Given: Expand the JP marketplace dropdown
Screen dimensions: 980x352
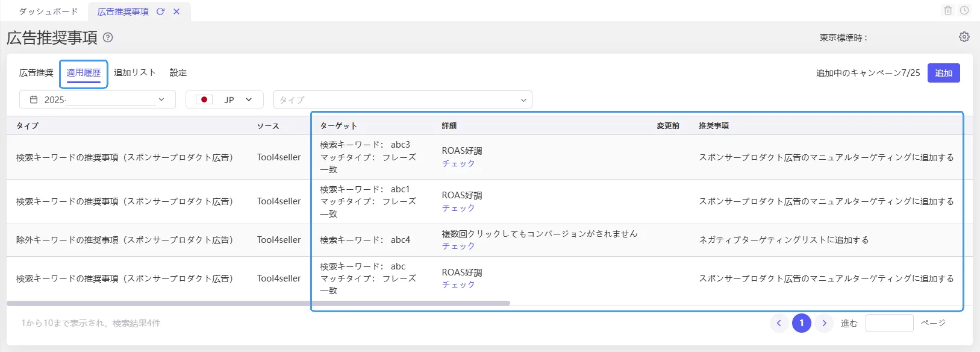Looking at the screenshot, I should coord(225,99).
